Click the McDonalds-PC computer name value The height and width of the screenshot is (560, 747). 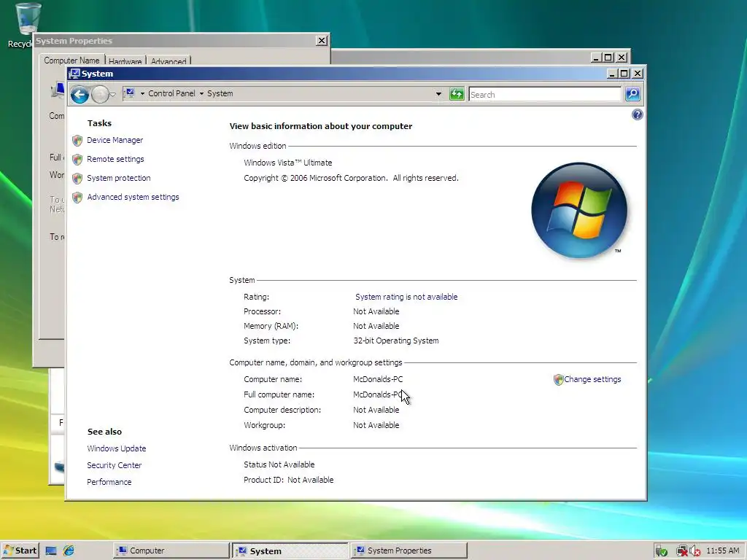(x=378, y=379)
